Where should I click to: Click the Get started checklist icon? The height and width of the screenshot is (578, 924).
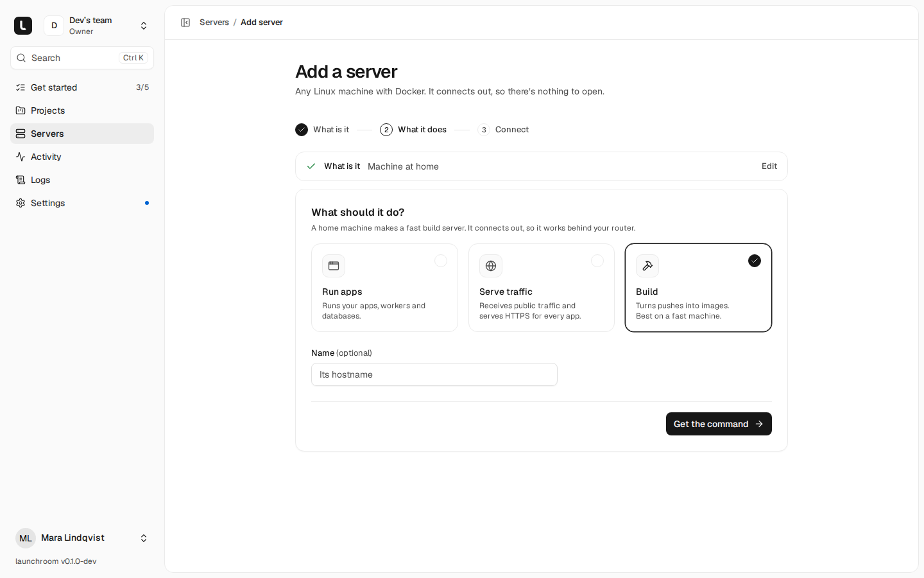point(21,87)
